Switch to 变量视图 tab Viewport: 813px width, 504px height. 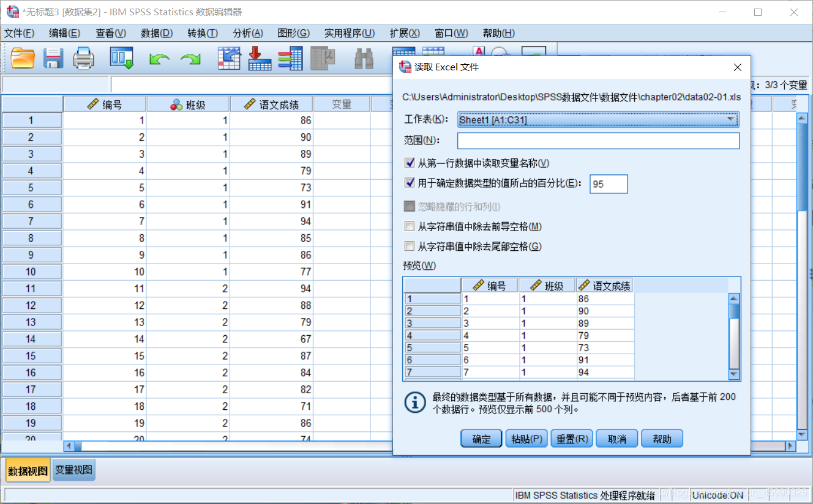pos(73,470)
